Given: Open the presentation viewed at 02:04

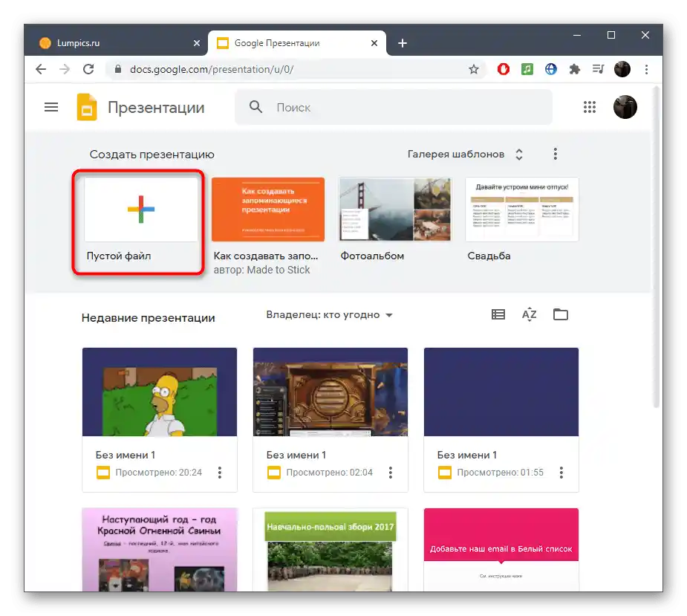Looking at the screenshot, I should tap(331, 420).
